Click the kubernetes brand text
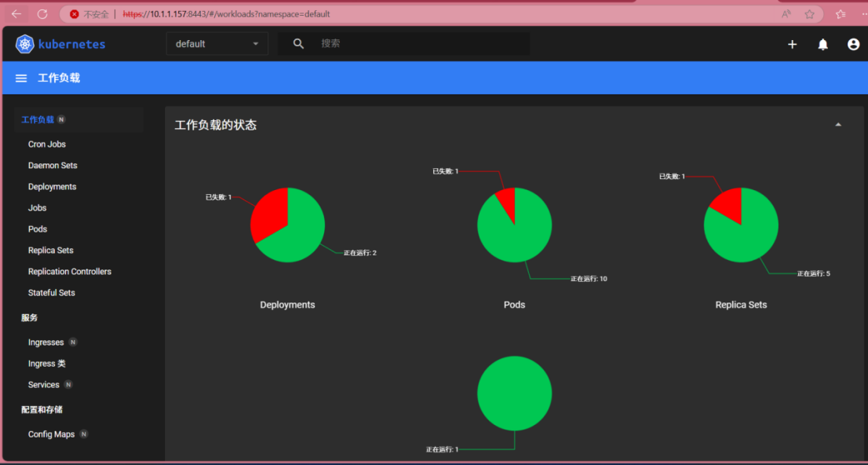The width and height of the screenshot is (868, 465). click(x=72, y=44)
